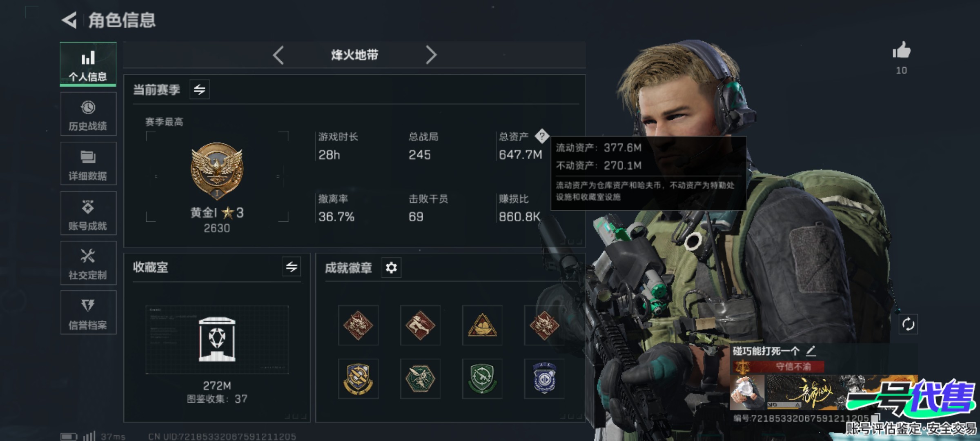Select the green crosshair shield badge
The width and height of the screenshot is (980, 441).
tap(482, 379)
